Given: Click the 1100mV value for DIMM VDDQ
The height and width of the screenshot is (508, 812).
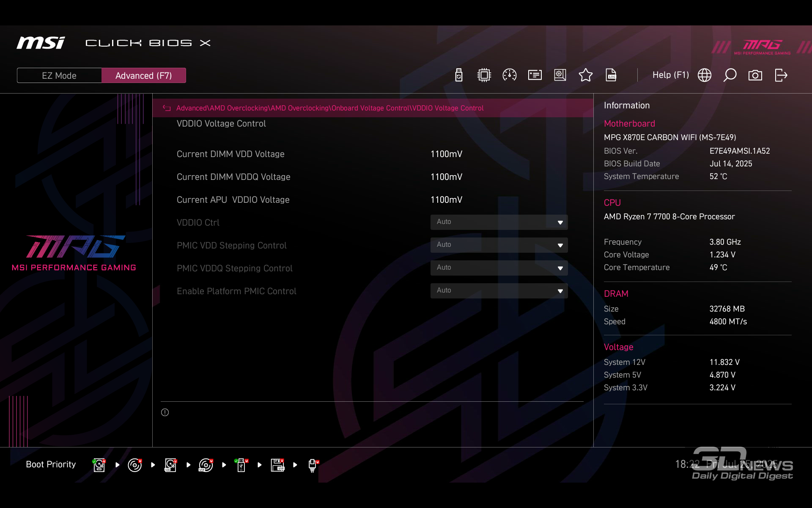Looking at the screenshot, I should 447,177.
